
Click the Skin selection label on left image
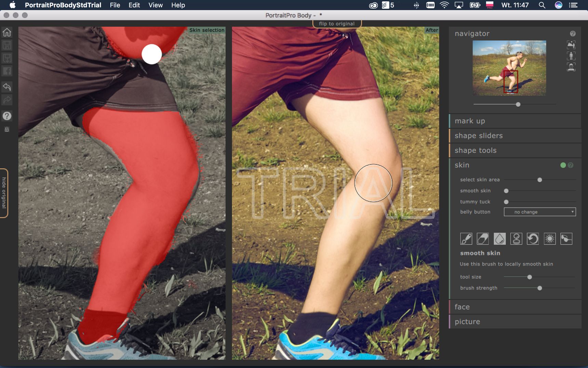click(x=207, y=30)
